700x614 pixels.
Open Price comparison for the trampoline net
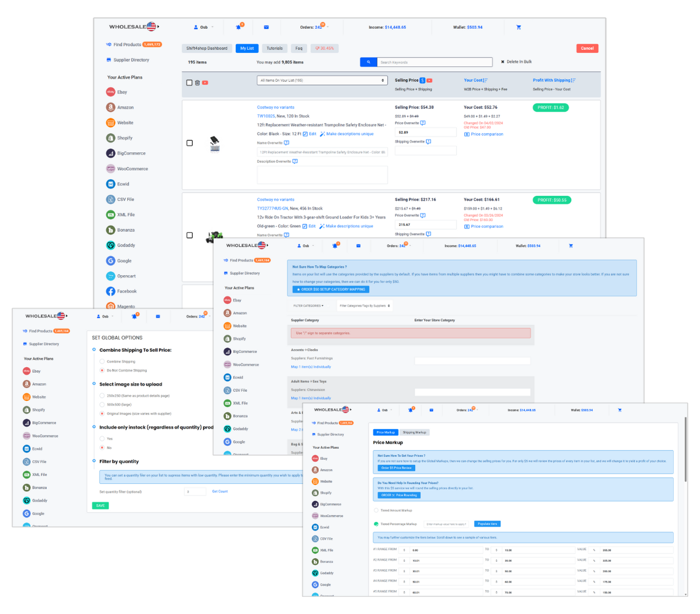(487, 134)
